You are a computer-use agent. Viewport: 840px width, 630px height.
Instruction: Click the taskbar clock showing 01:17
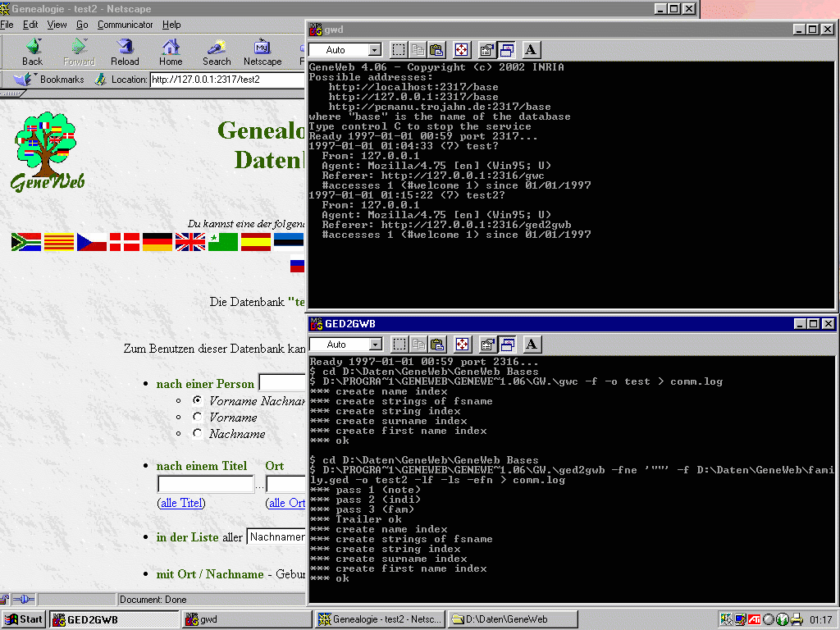(820, 620)
